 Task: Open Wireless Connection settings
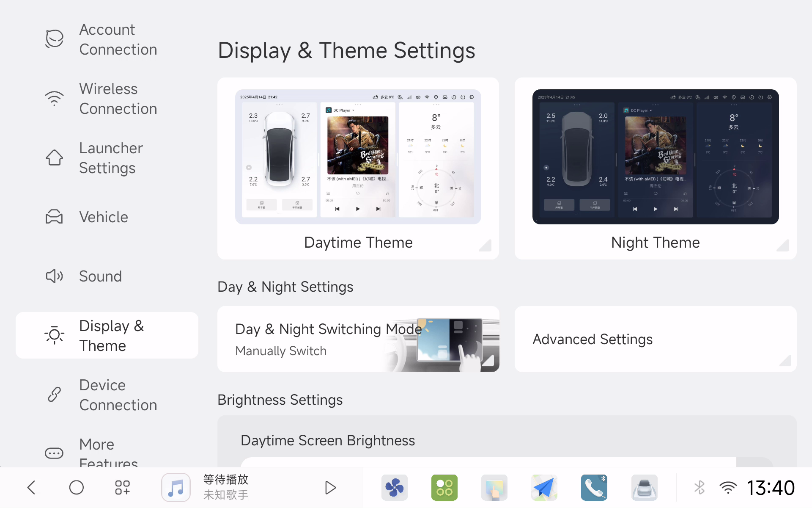pyautogui.click(x=107, y=99)
